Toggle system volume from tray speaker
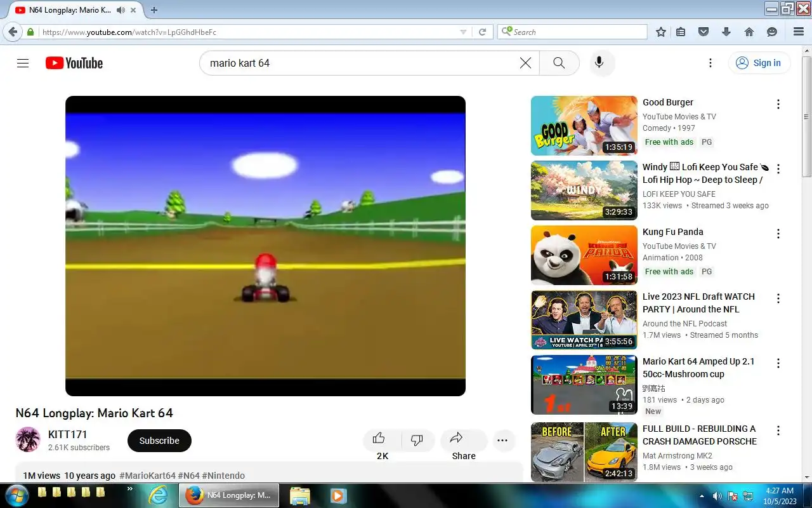812x508 pixels. pos(717,496)
